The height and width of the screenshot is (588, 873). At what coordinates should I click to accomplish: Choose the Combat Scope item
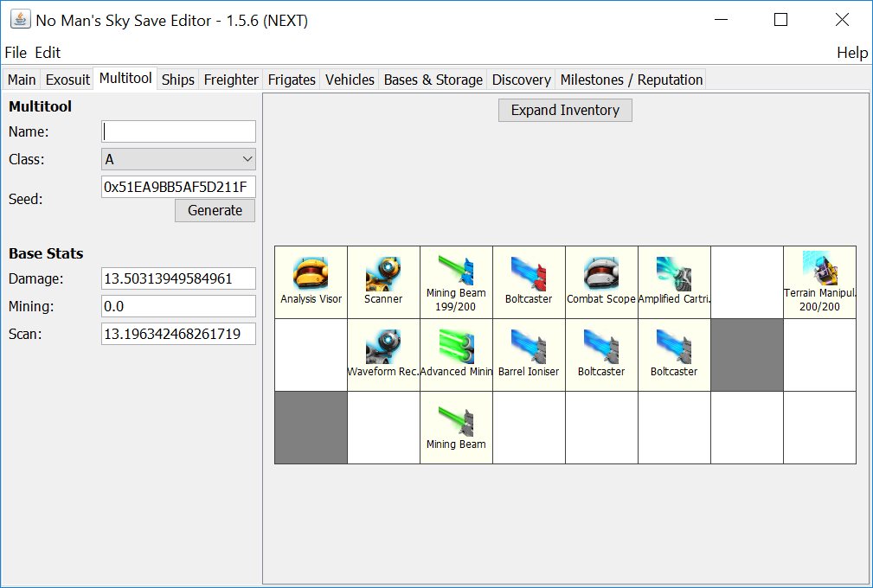pyautogui.click(x=601, y=282)
